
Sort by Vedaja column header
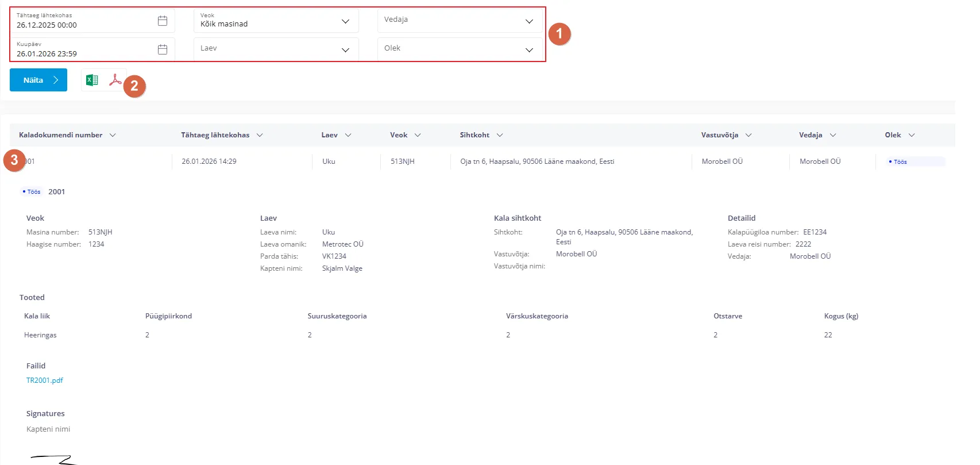pyautogui.click(x=811, y=135)
